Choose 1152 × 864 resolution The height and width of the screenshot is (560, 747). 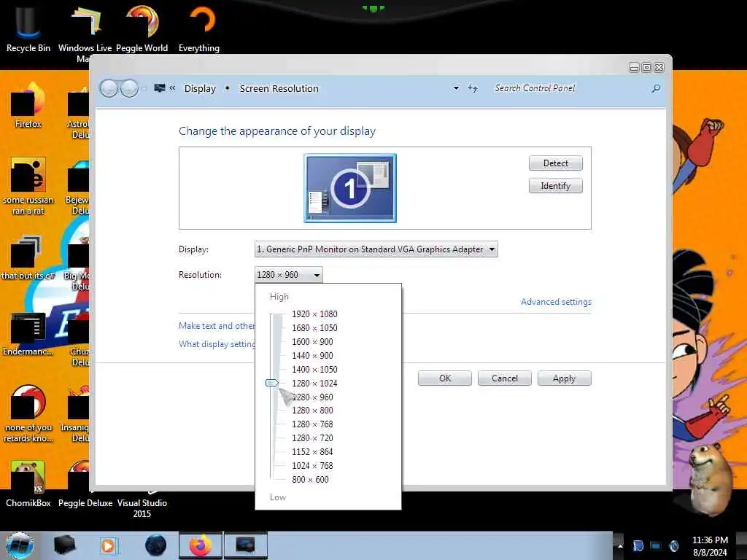coord(312,452)
